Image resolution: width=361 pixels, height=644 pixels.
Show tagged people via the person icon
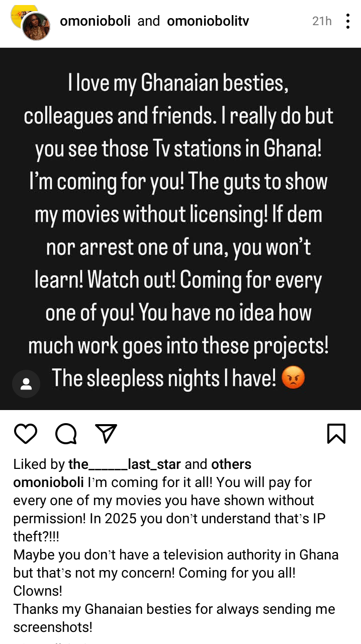[26, 384]
